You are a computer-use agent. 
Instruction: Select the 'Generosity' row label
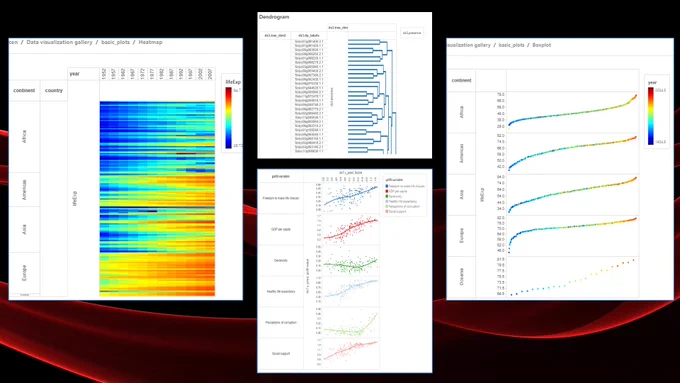(281, 260)
